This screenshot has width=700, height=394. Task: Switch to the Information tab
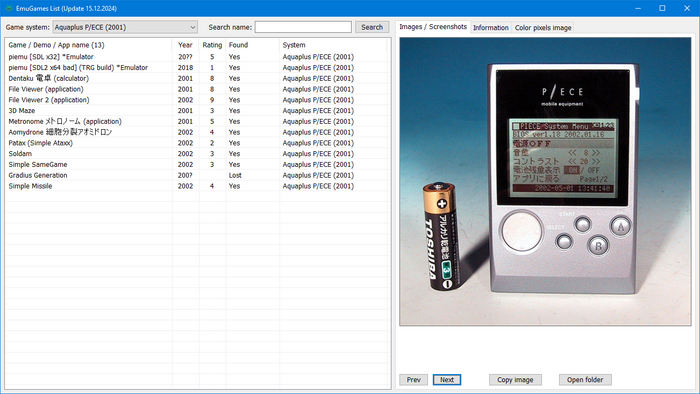click(x=491, y=28)
